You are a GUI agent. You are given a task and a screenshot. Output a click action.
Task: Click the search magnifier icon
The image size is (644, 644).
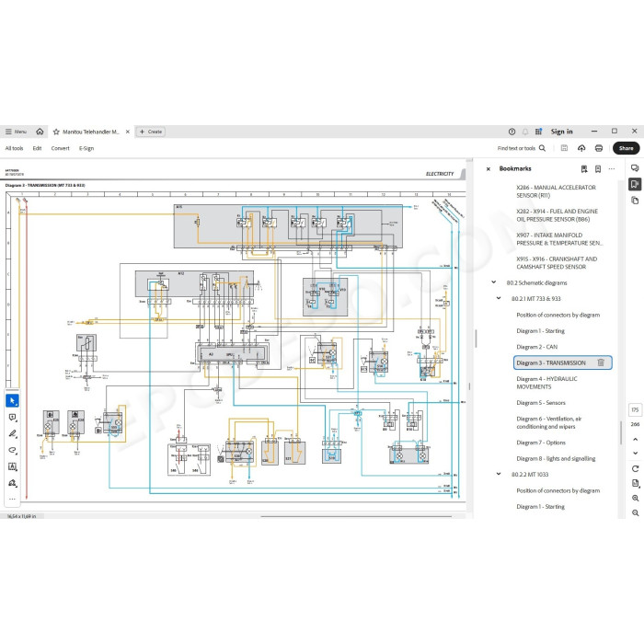(542, 148)
